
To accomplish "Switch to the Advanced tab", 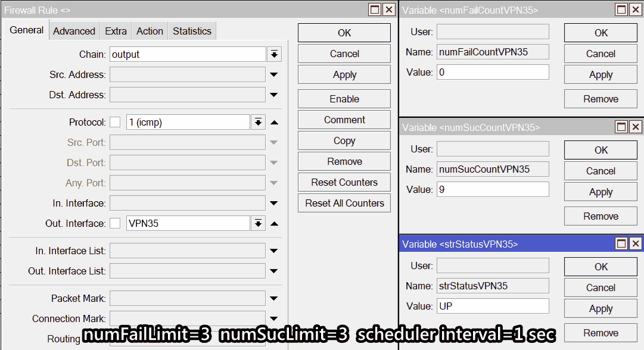I will 74,30.
